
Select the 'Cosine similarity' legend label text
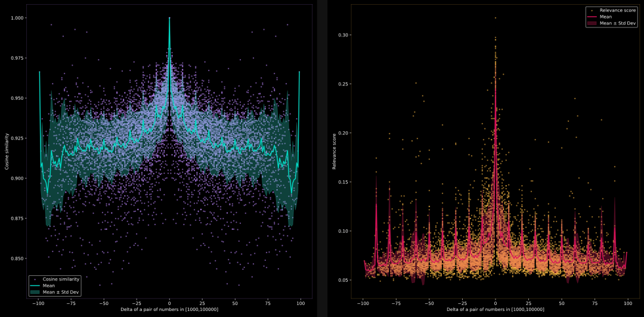(x=61, y=279)
